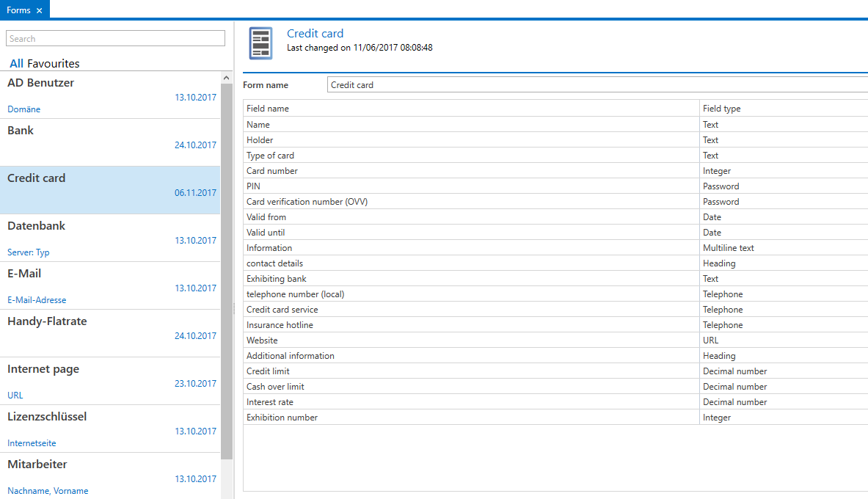Select the Card number field row
The height and width of the screenshot is (499, 868).
[555, 171]
